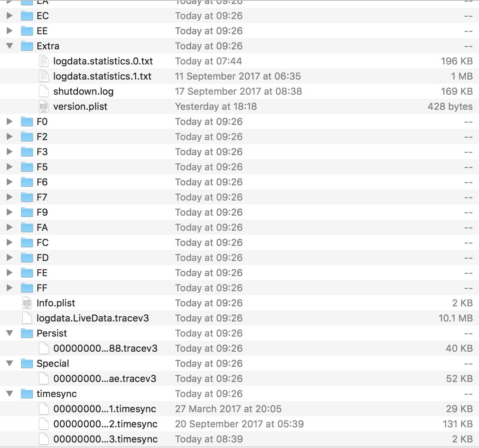Viewport: 479px width, 448px height.
Task: Click the shutdown.log document icon
Action: tap(43, 91)
